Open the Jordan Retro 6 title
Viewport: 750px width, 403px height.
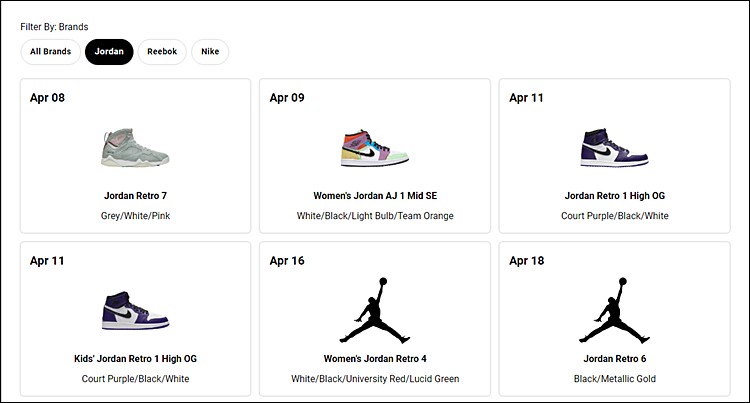615,359
